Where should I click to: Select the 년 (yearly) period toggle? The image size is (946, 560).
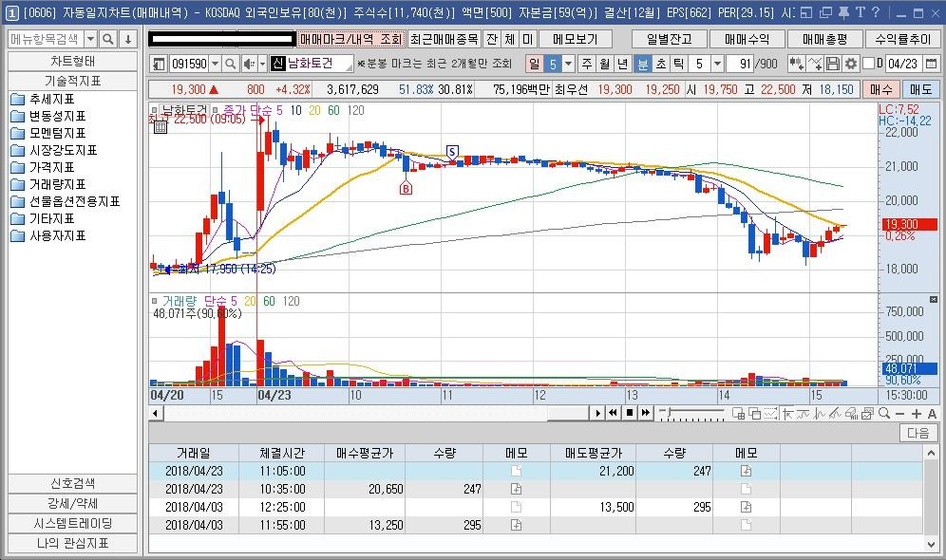pos(623,64)
